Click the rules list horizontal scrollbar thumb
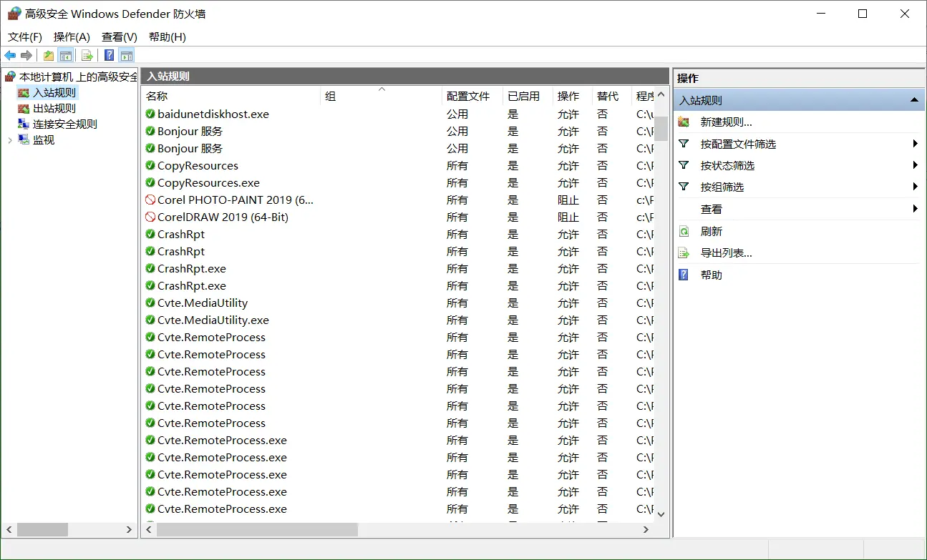The image size is (927, 560). tap(257, 530)
